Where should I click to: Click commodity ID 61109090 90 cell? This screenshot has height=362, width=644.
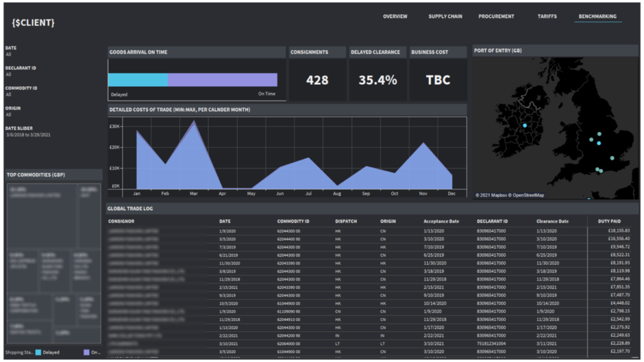tap(288, 312)
